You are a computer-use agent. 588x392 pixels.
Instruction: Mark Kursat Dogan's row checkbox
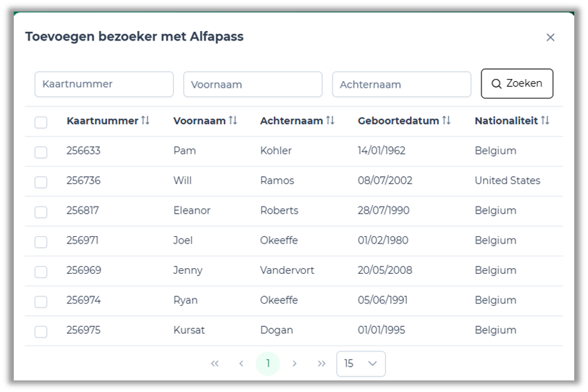(x=41, y=331)
